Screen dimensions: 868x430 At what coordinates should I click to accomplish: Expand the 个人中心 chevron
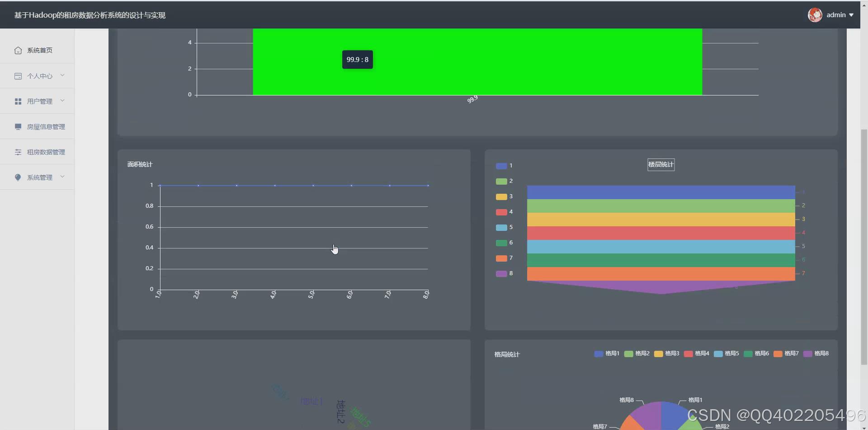tap(62, 75)
